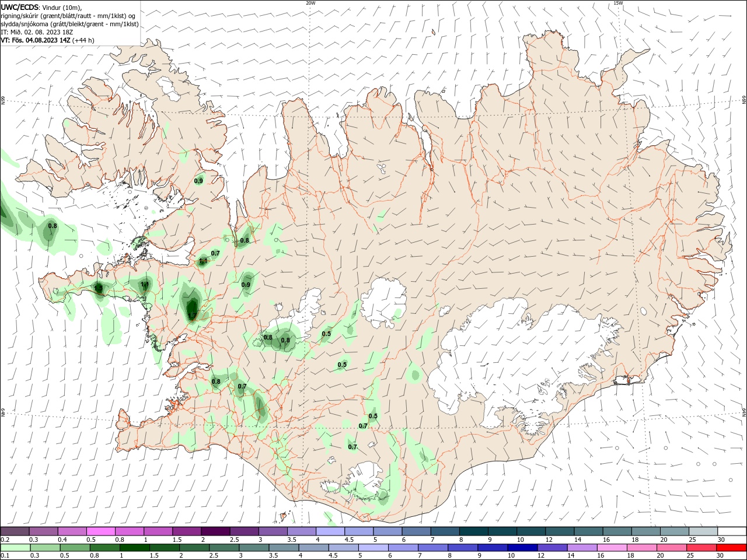
Task: Click the 15W longitude label
Action: click(618, 3)
